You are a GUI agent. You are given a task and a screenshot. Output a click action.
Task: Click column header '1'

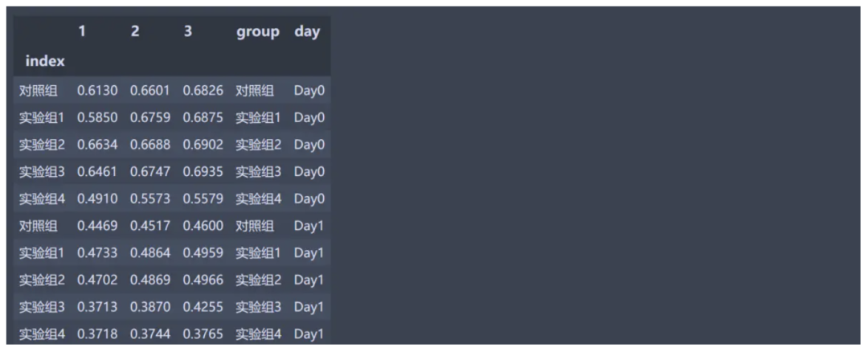coord(82,31)
